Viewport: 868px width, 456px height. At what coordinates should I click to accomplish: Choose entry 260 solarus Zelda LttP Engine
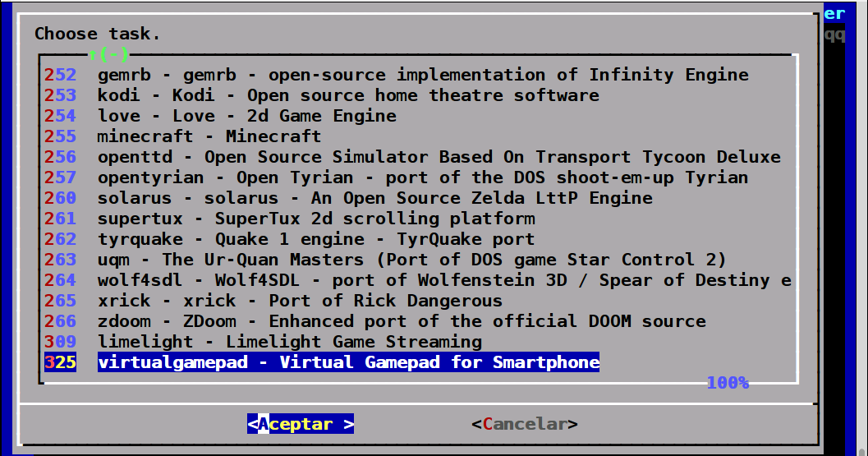coord(348,198)
